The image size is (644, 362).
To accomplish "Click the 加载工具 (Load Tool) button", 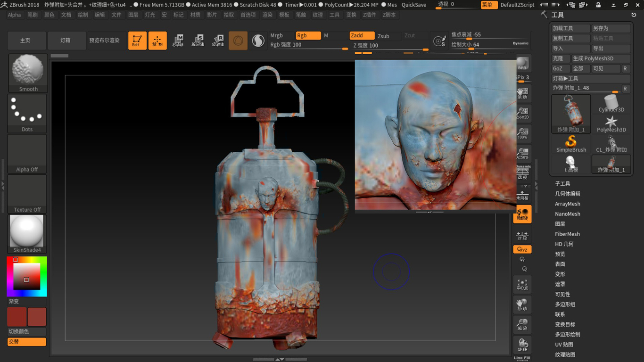I will click(571, 28).
